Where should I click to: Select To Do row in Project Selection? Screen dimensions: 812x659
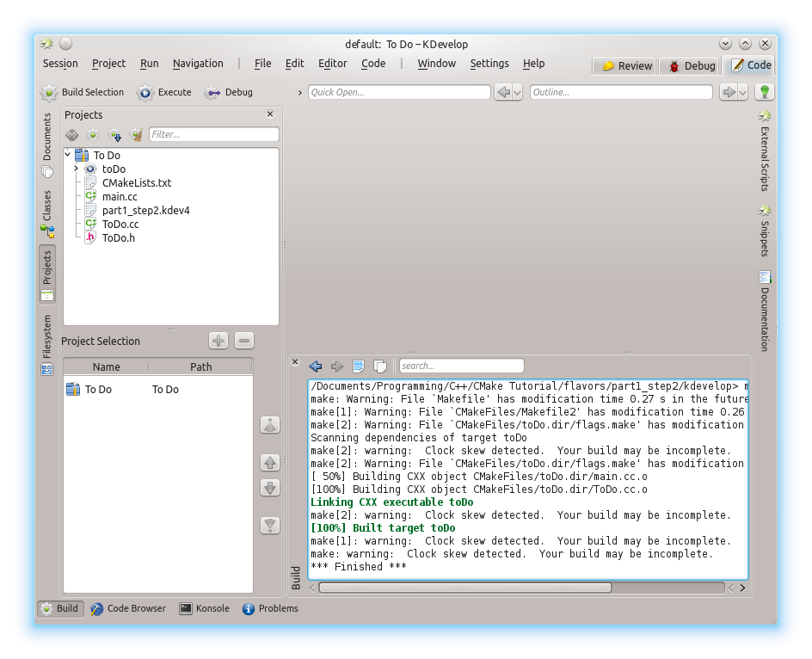tap(158, 389)
